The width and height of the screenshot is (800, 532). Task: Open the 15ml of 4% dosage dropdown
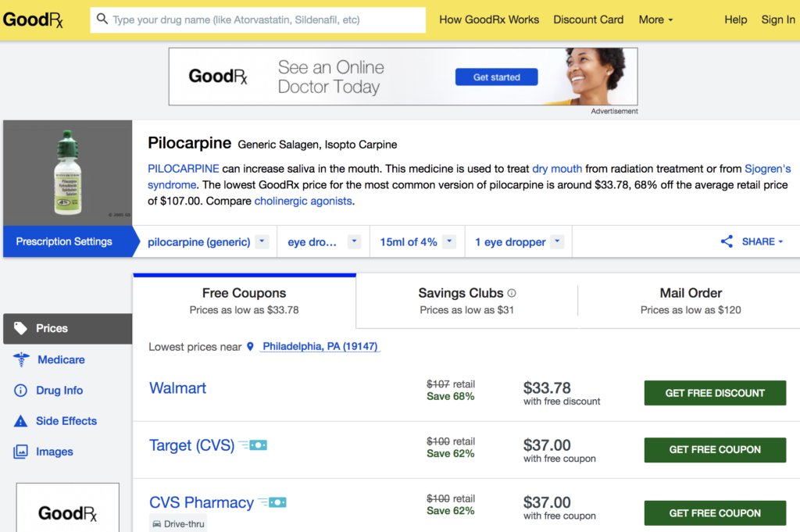[449, 241]
